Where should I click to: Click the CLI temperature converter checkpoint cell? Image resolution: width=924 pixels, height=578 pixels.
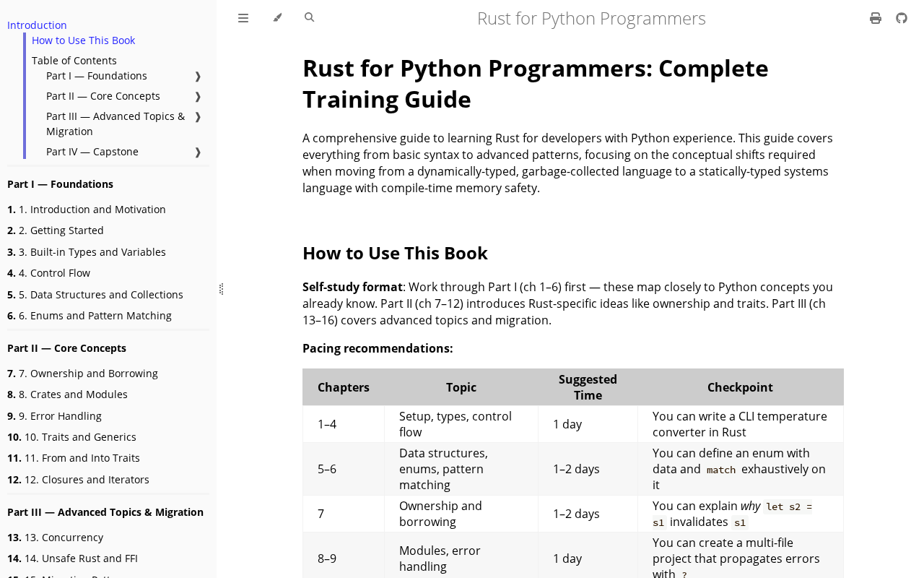coord(740,424)
